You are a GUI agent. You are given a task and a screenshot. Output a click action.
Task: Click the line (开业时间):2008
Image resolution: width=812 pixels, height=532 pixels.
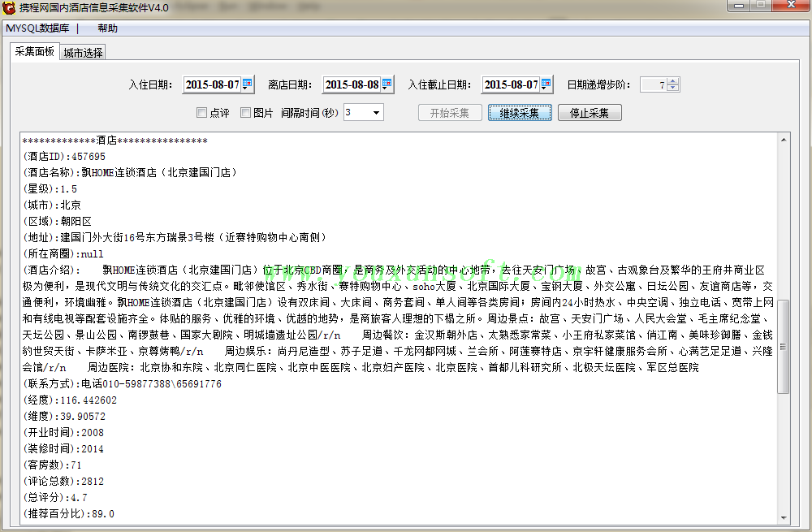pyautogui.click(x=63, y=433)
